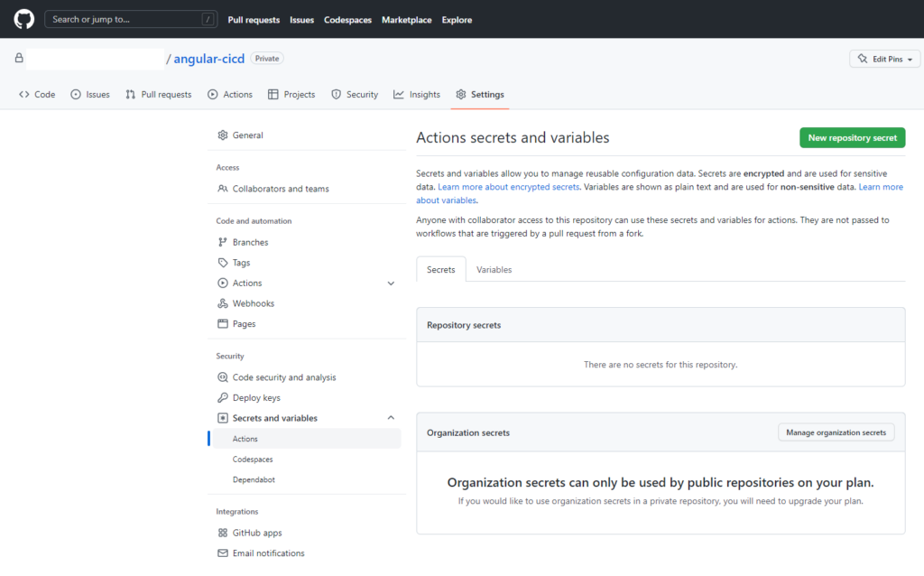Screen dimensions: 924x576
Task: Click the Issues circle icon
Action: 76,94
